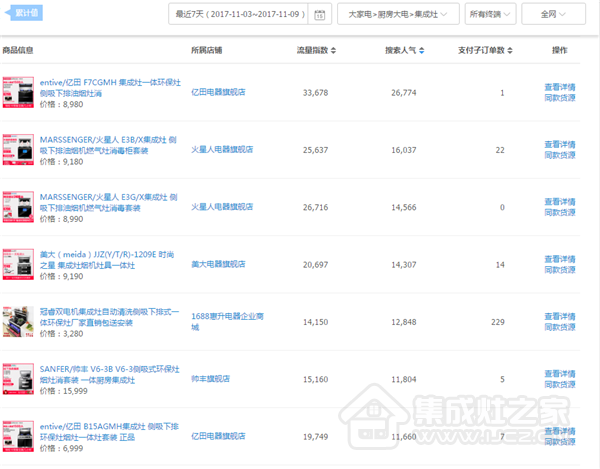Screen dimensions: 600x469
Task: Select search popularity value 14,307
Action: tap(404, 265)
